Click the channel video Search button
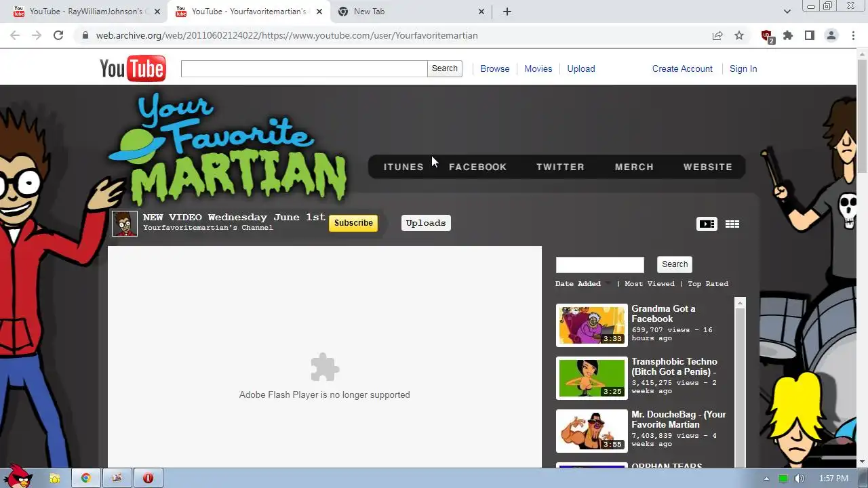The height and width of the screenshot is (488, 868). coord(675,264)
